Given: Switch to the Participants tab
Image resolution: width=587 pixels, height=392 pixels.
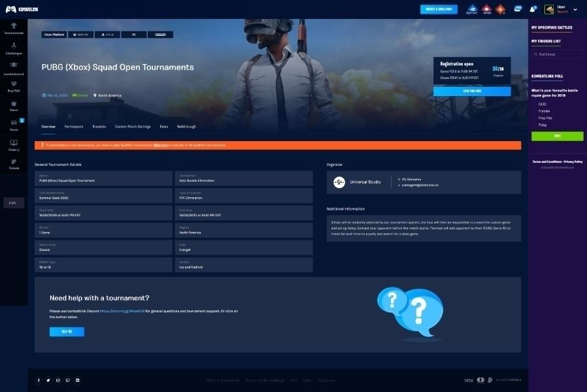Looking at the screenshot, I should pyautogui.click(x=74, y=127).
